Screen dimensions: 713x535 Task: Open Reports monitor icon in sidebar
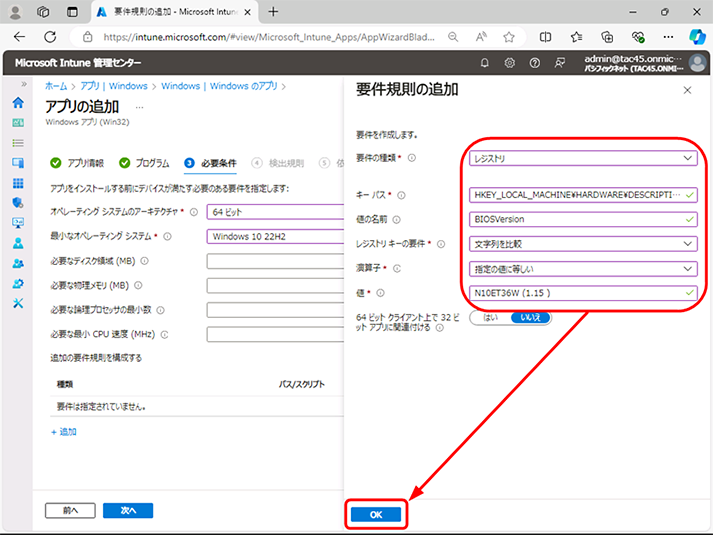(x=18, y=223)
